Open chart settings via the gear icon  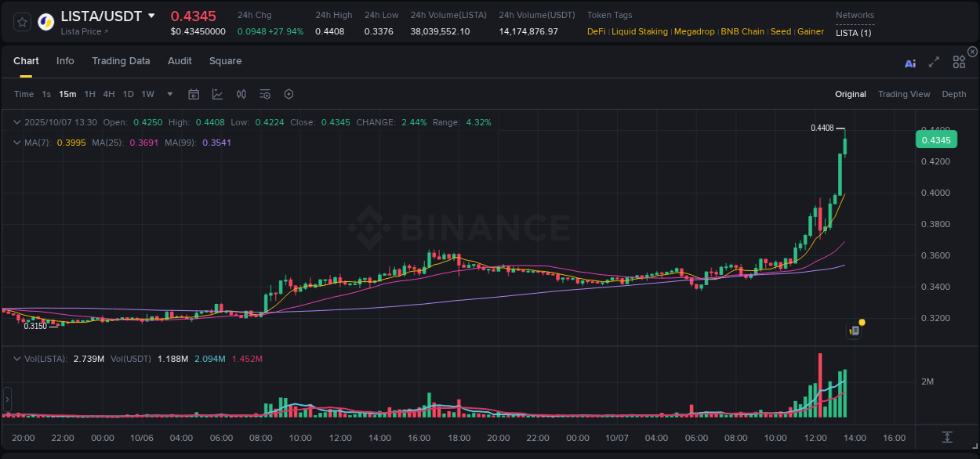tap(289, 94)
